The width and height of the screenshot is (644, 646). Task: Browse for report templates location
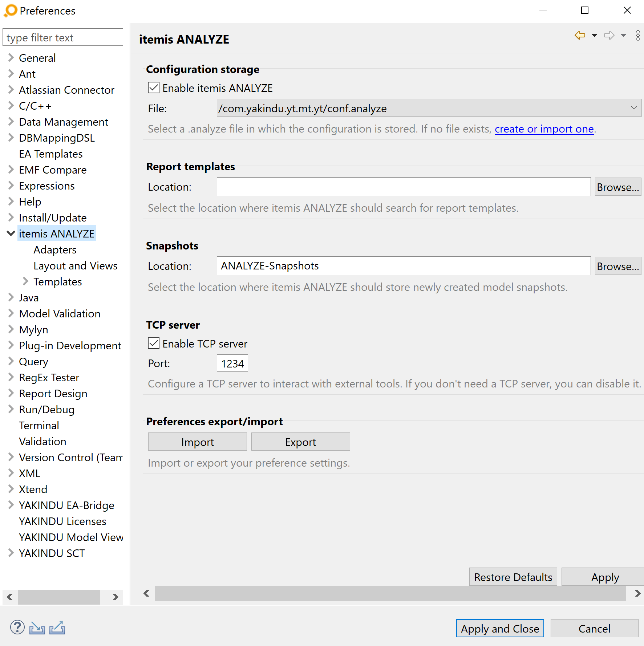618,187
